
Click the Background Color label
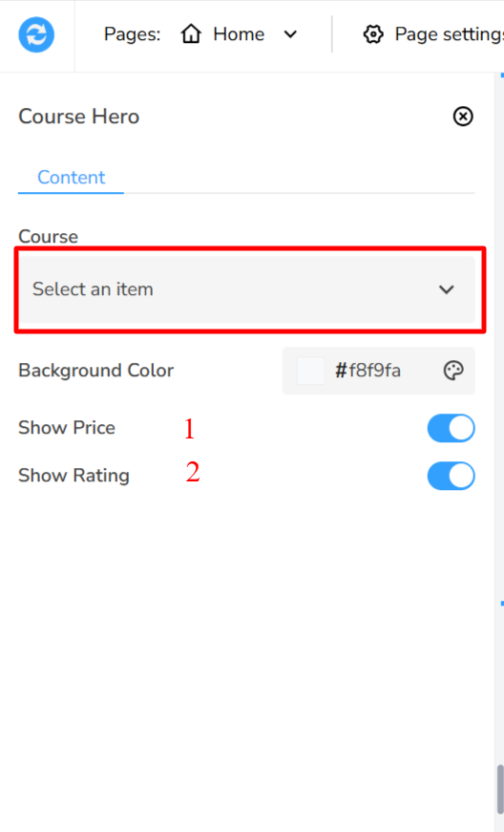(95, 371)
